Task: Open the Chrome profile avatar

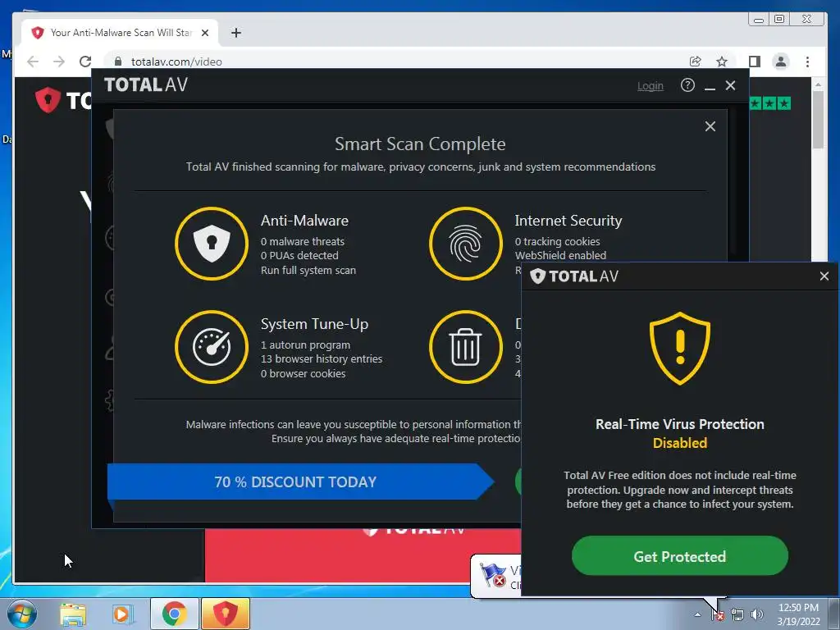Action: point(781,62)
